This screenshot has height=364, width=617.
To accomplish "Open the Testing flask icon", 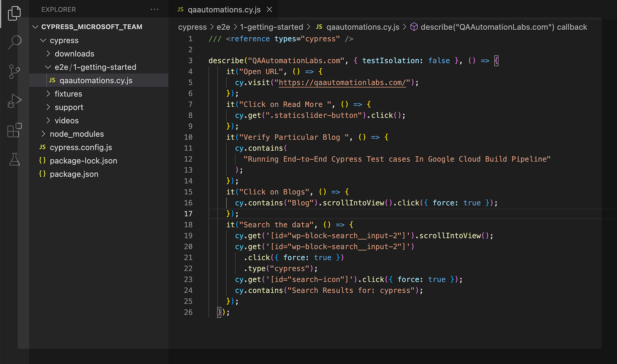I will (x=14, y=159).
